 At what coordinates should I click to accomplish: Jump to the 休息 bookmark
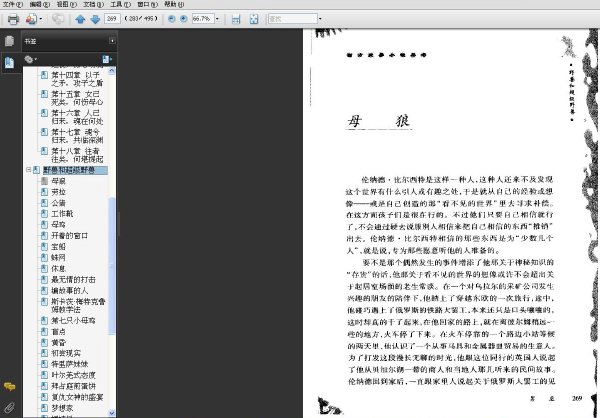point(59,269)
